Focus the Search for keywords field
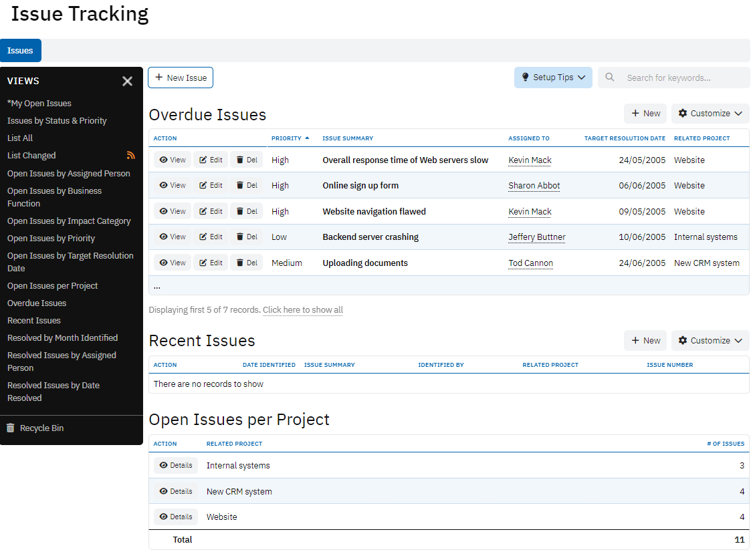The height and width of the screenshot is (560, 753). tap(682, 78)
